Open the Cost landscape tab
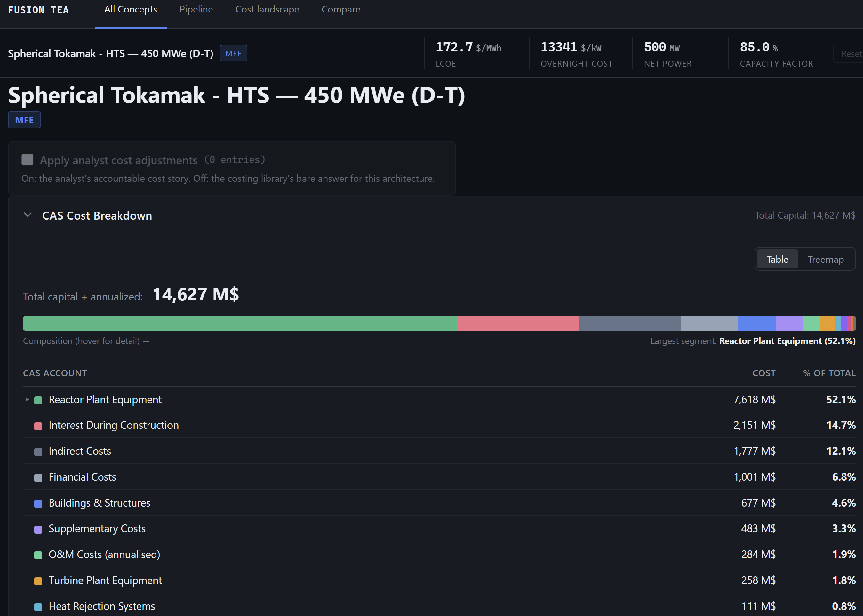The height and width of the screenshot is (616, 863). (267, 10)
